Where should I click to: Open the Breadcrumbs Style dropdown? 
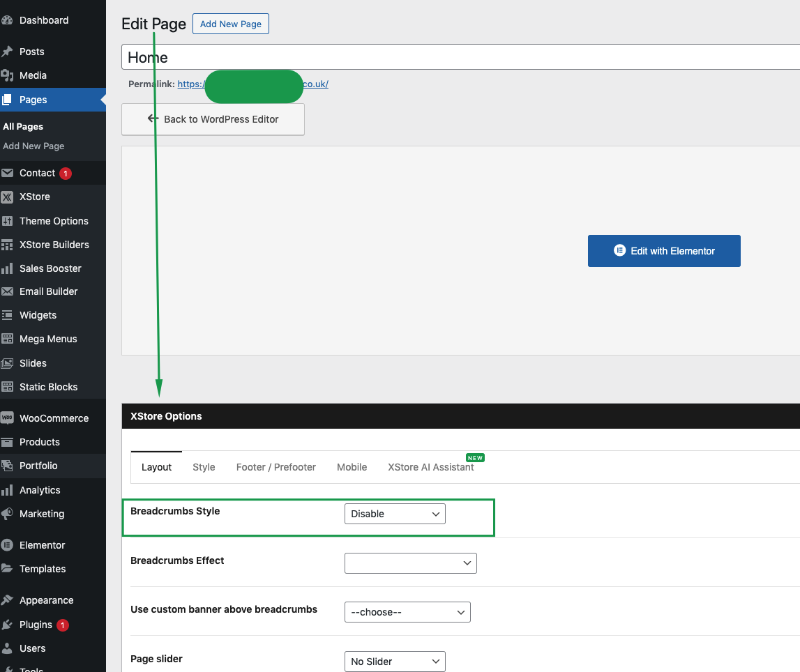pos(395,514)
